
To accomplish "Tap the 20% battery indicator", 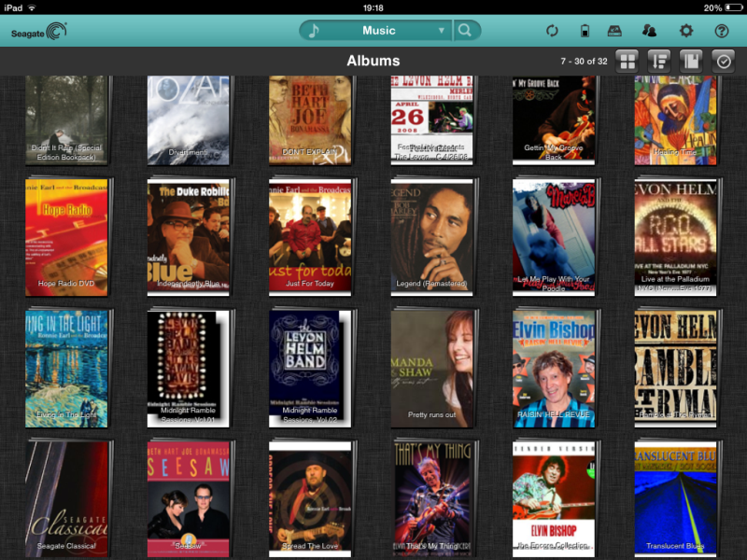I will (x=723, y=7).
